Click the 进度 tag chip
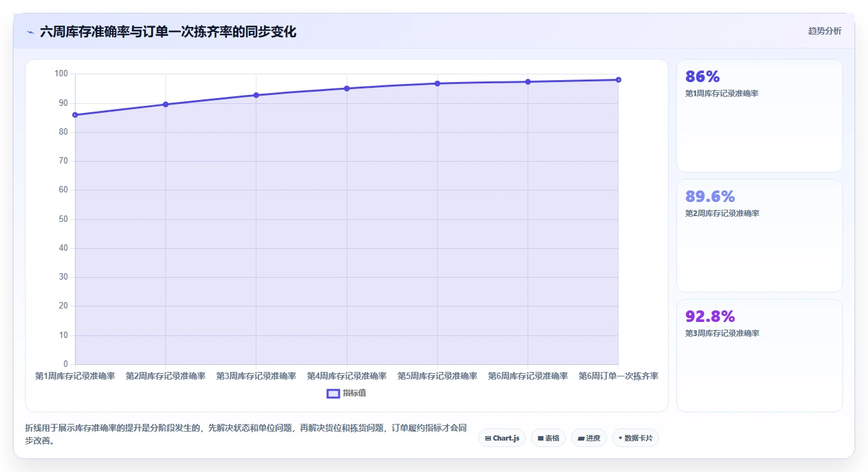 588,438
